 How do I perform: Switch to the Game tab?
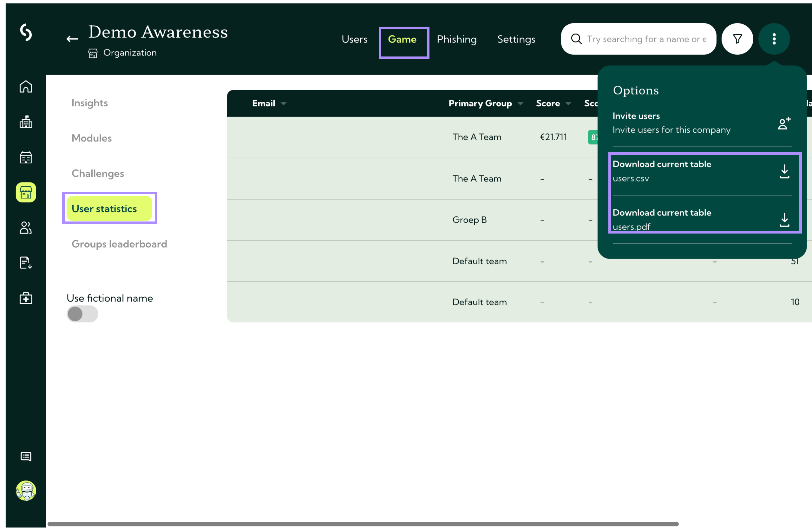(x=402, y=39)
